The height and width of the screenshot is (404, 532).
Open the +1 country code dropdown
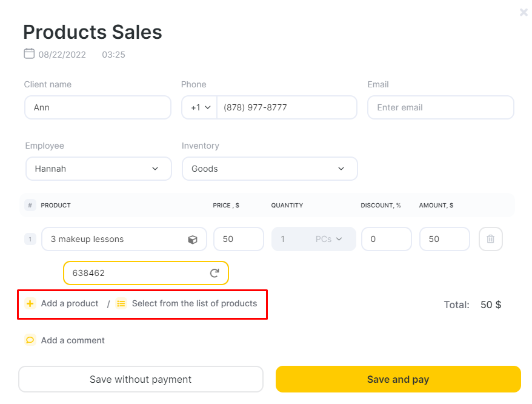click(200, 107)
